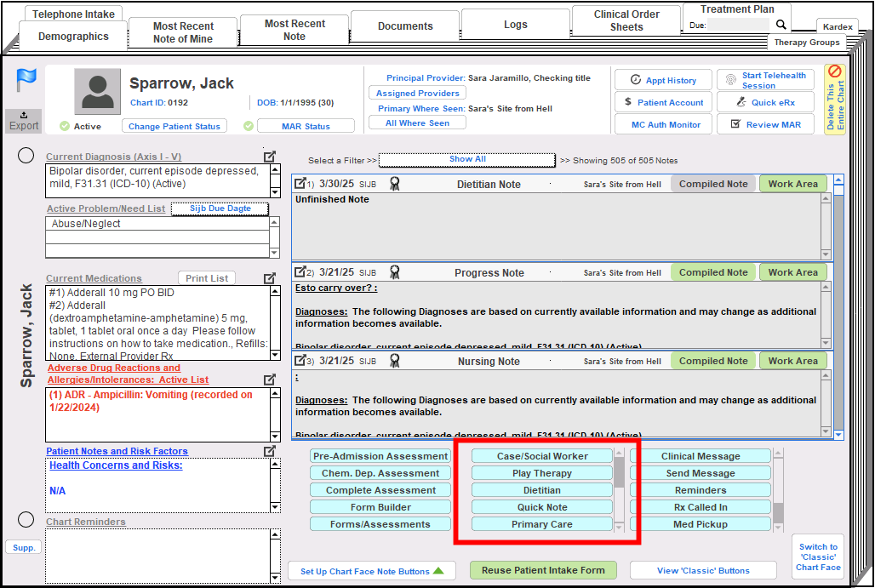Open the Treatment Plan search magnifier
The width and height of the screenshot is (875, 588).
781,25
